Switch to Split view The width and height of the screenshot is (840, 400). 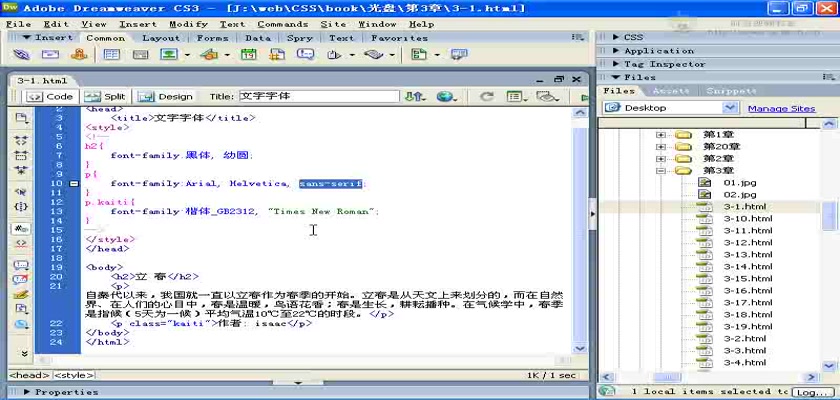click(x=106, y=96)
